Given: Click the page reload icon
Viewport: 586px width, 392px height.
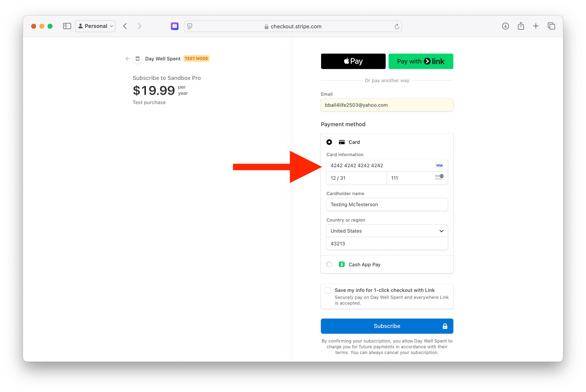Looking at the screenshot, I should click(x=397, y=26).
